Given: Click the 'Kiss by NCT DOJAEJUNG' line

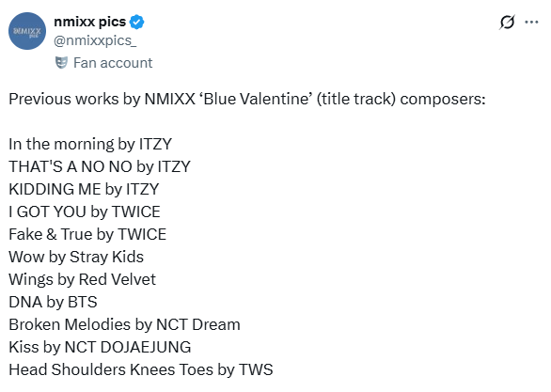Looking at the screenshot, I should click(100, 347).
